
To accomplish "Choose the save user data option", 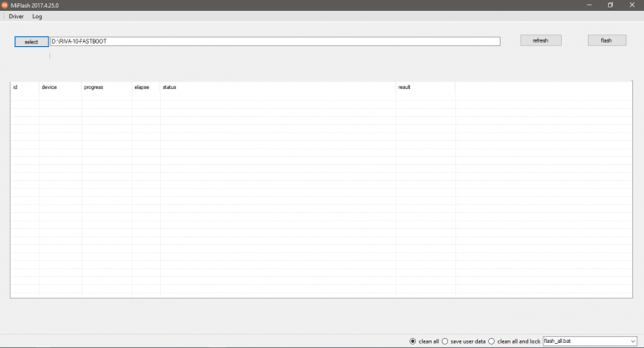I will tap(445, 341).
